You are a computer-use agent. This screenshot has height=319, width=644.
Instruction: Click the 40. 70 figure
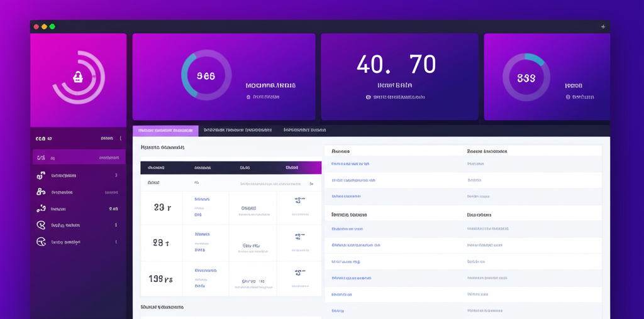pos(396,65)
